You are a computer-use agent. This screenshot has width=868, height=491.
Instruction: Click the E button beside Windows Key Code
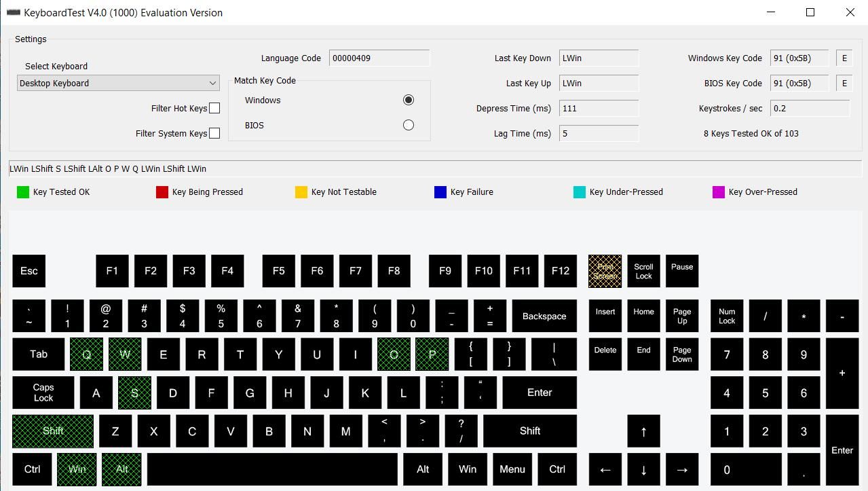[x=844, y=58]
